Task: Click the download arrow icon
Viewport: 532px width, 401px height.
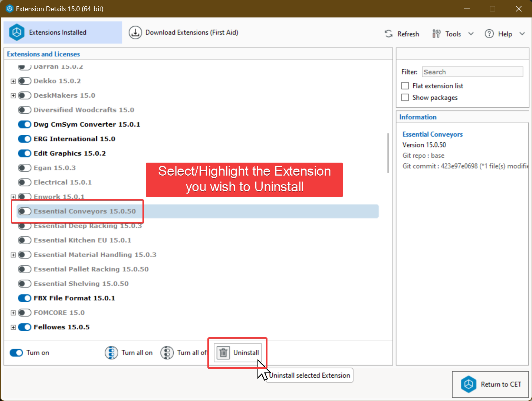Action: point(135,33)
